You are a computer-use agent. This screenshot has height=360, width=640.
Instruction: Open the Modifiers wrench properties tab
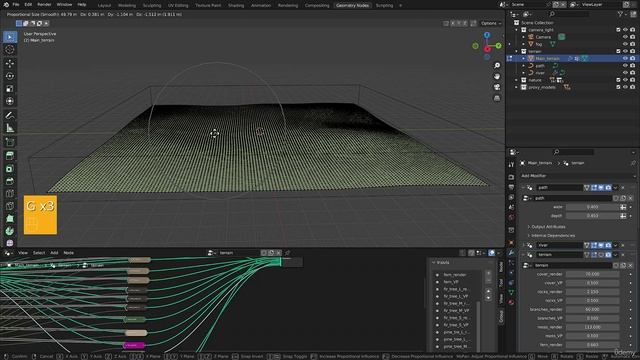[x=511, y=253]
